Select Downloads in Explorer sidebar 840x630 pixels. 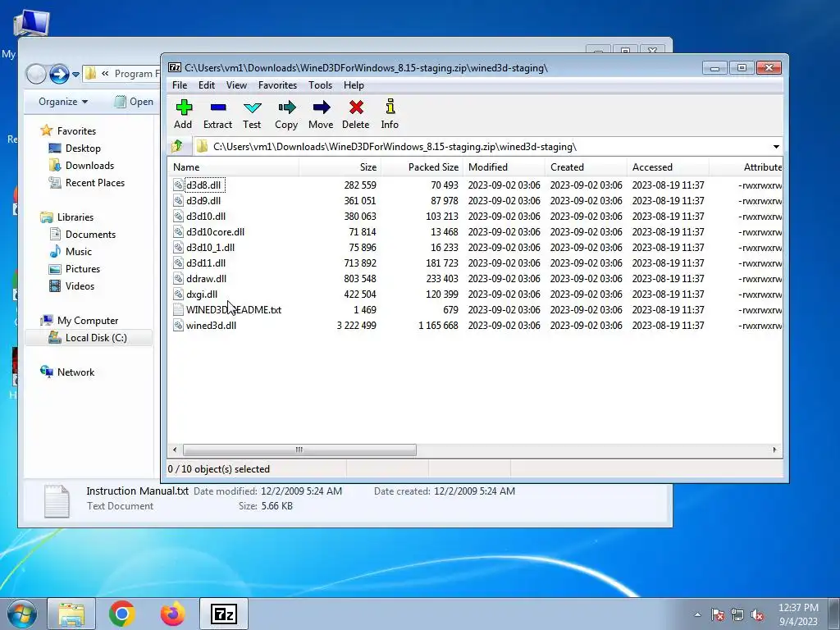click(x=81, y=166)
